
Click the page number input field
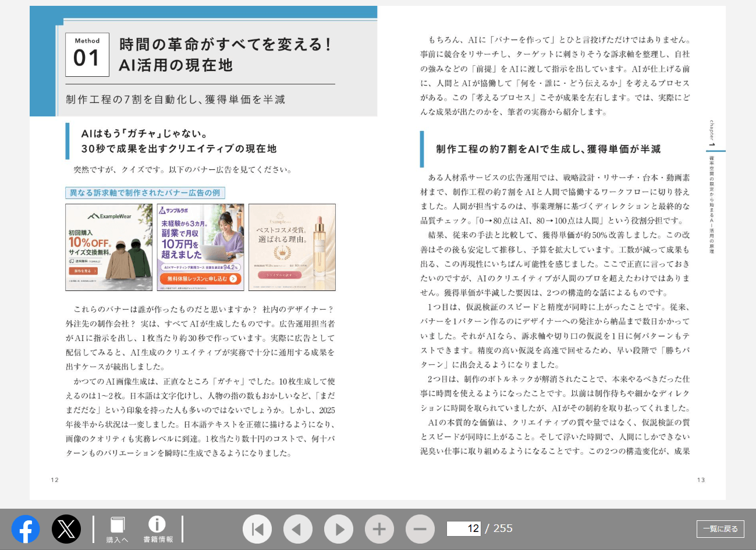pyautogui.click(x=464, y=528)
